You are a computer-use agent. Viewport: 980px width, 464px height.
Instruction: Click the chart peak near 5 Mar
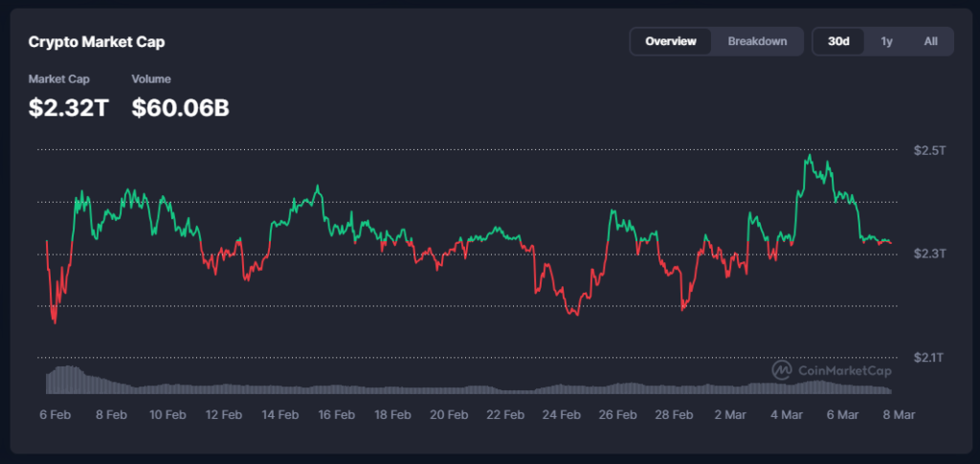[x=810, y=155]
